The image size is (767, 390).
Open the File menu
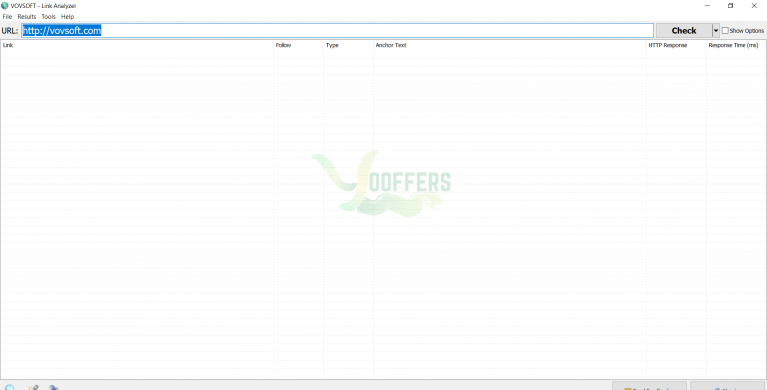pos(7,17)
